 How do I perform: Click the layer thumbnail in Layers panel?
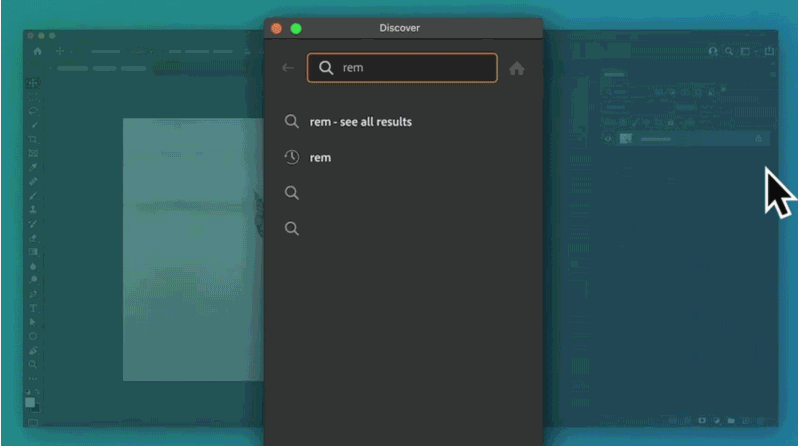[625, 138]
